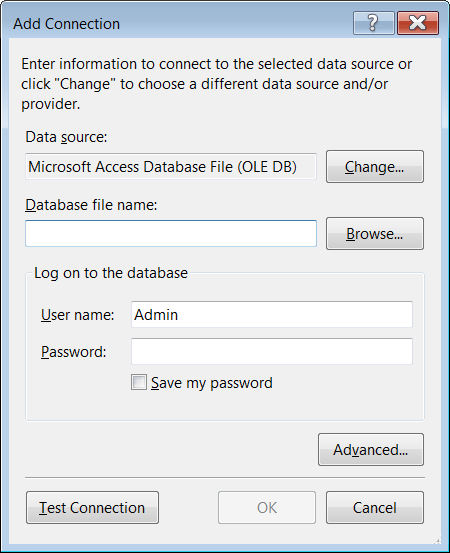Enable the Save my password checkbox
Viewport: 450px width, 553px height.
click(139, 382)
